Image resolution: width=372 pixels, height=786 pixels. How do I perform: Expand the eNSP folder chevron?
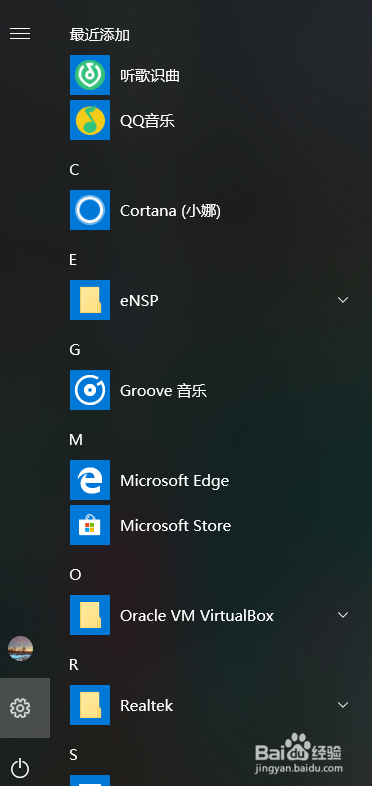(x=343, y=300)
